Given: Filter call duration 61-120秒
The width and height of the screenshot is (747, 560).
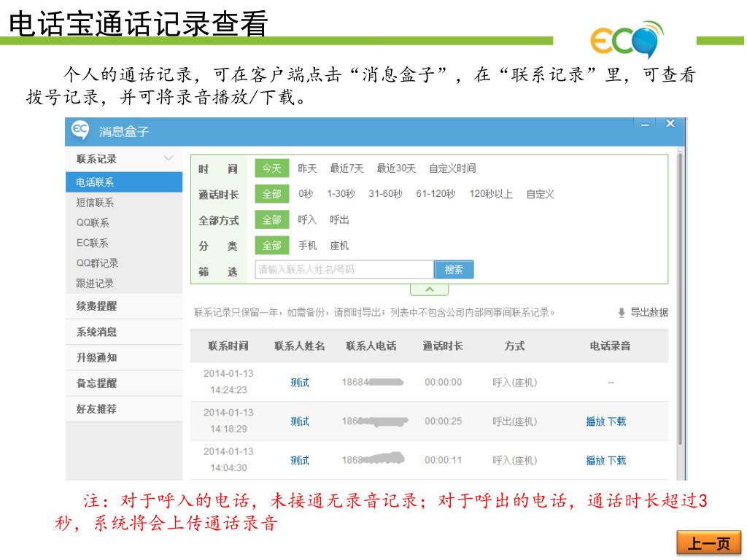Looking at the screenshot, I should coord(436,194).
